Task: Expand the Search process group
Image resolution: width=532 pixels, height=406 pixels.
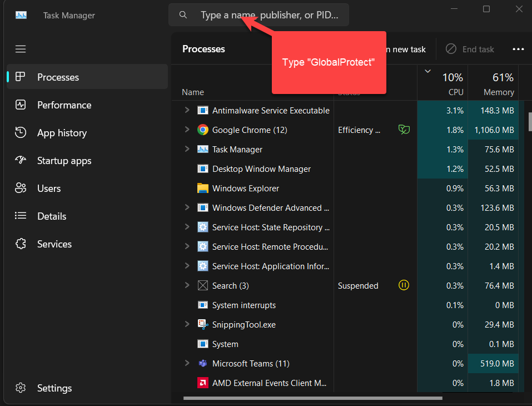Action: (187, 285)
